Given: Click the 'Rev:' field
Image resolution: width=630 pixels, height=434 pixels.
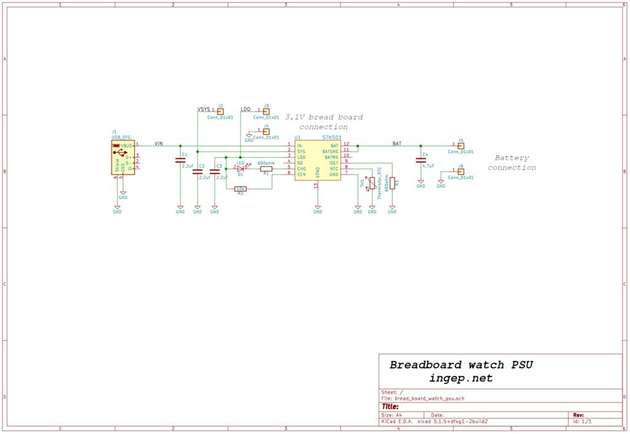Looking at the screenshot, I should coord(579,415).
